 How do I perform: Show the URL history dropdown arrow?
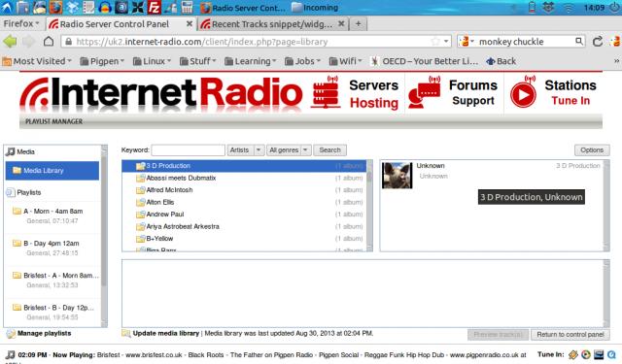pos(446,41)
